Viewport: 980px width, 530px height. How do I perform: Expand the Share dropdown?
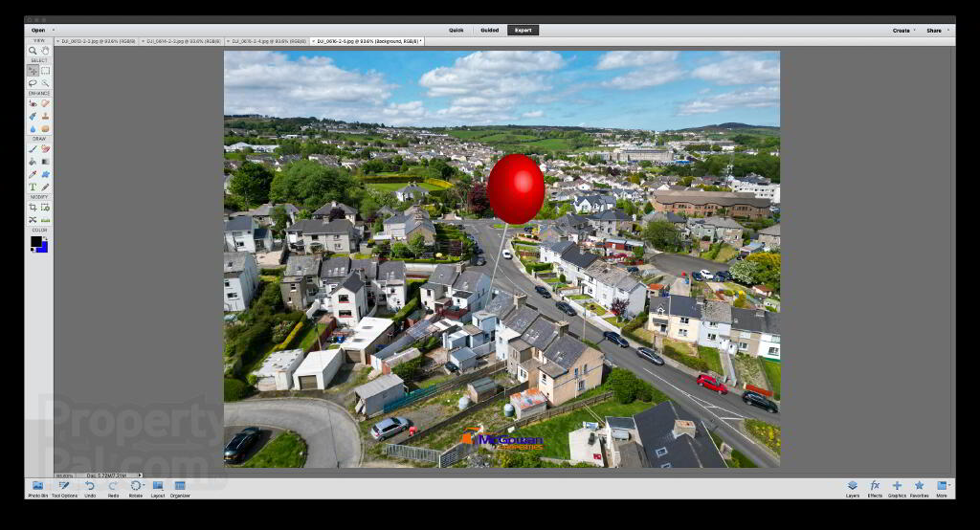pos(937,30)
